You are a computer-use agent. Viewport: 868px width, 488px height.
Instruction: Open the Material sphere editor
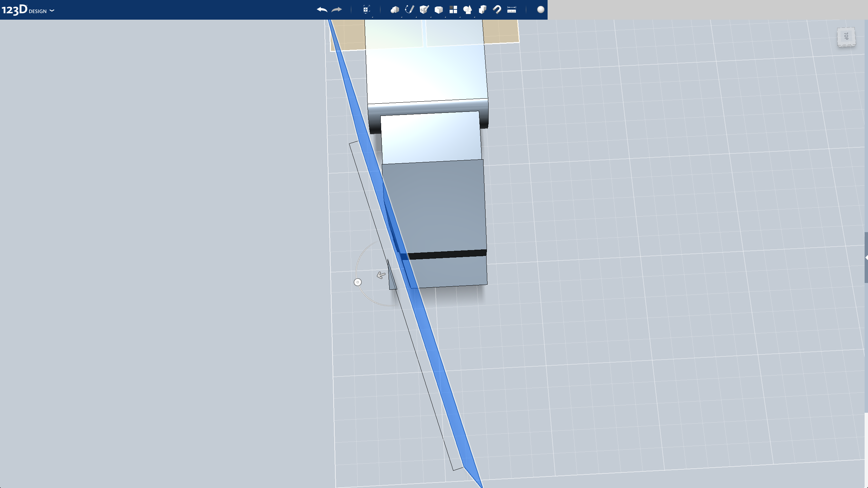click(541, 9)
